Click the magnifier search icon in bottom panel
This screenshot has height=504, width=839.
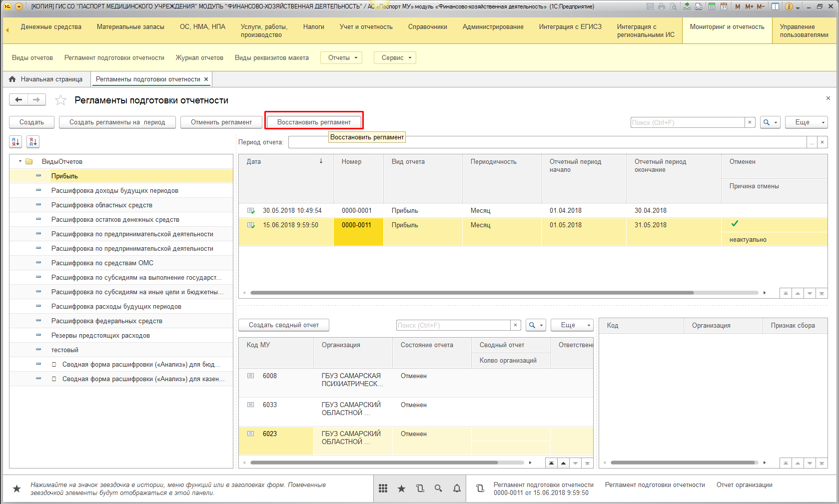click(x=438, y=489)
